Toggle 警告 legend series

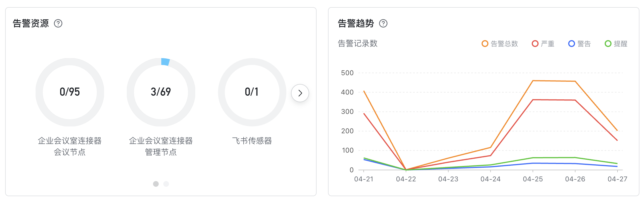580,44
